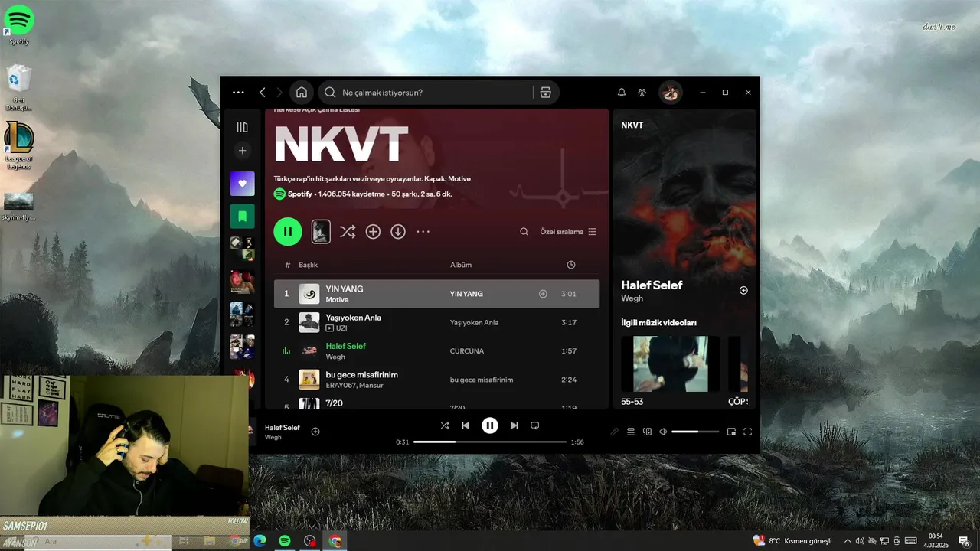Add the NKVT playlist to library
The height and width of the screenshot is (551, 980).
(373, 232)
